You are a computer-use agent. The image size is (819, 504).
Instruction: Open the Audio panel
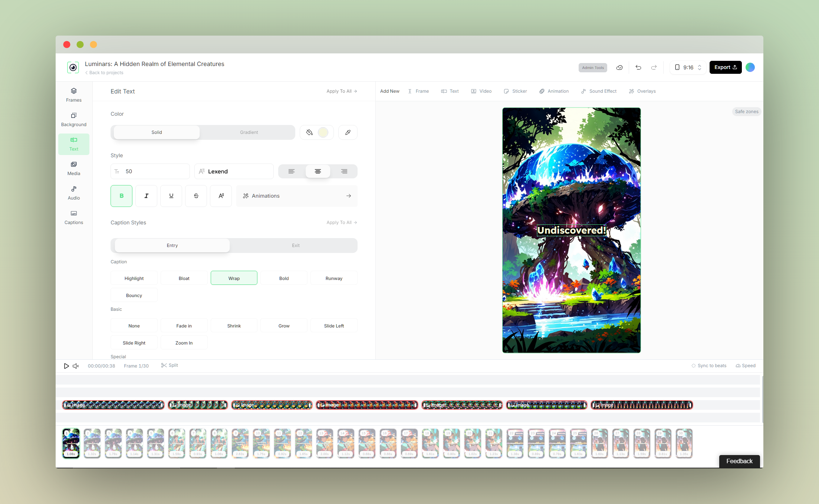pos(73,192)
